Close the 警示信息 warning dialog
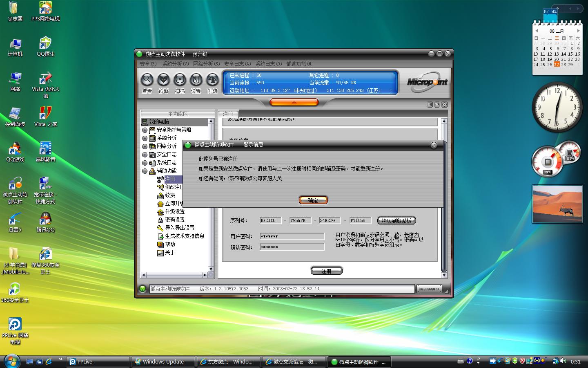588x368 pixels. click(434, 145)
